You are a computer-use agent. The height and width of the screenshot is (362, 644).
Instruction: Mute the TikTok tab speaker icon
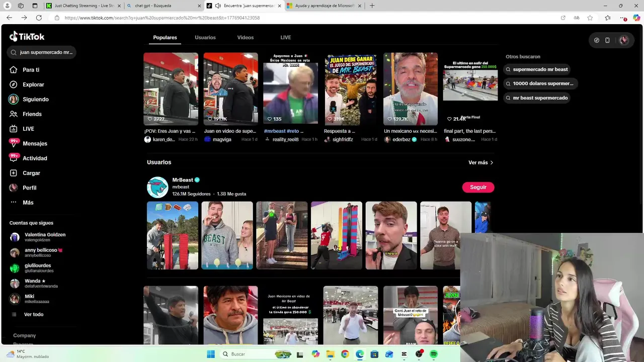coord(218,6)
